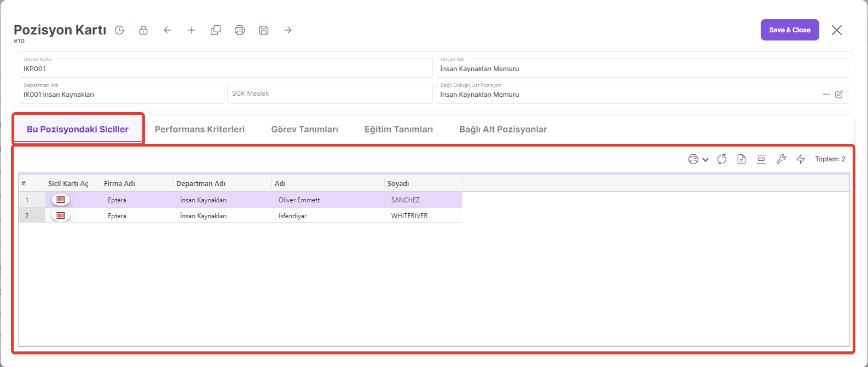Viewport: 868px width, 367px height.
Task: Click the history clock icon beside the title
Action: (x=119, y=30)
